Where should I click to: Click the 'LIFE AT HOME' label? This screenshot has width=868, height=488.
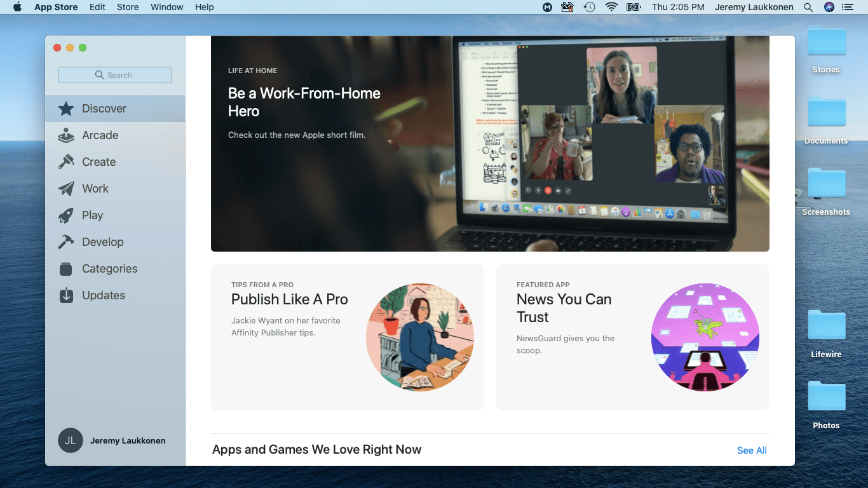click(253, 71)
